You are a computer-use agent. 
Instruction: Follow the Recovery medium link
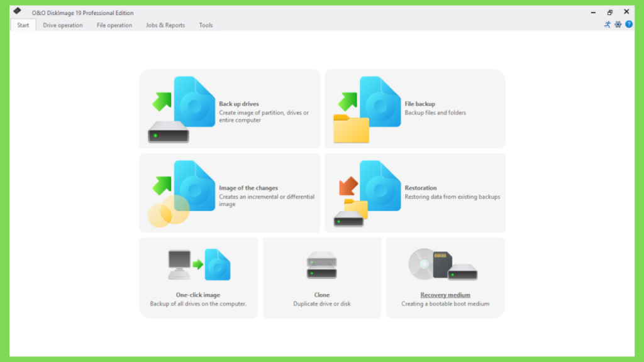[445, 295]
